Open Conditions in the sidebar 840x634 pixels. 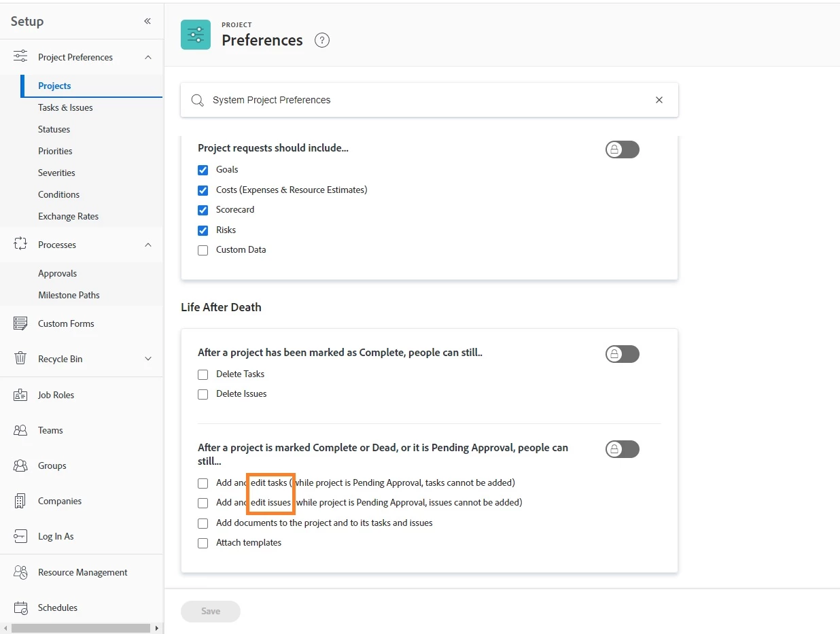(58, 194)
